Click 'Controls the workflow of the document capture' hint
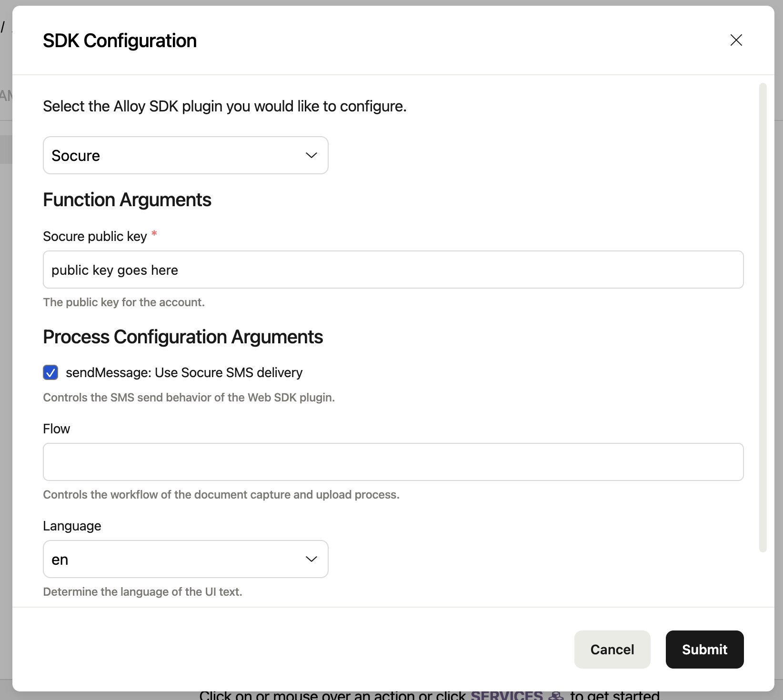 (221, 495)
